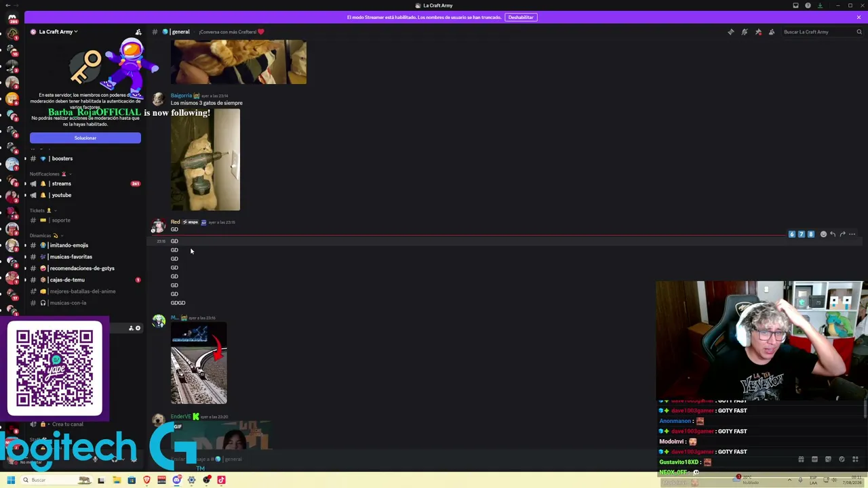The height and width of the screenshot is (488, 868).
Task: Open the cat with drill image
Action: pos(205,160)
